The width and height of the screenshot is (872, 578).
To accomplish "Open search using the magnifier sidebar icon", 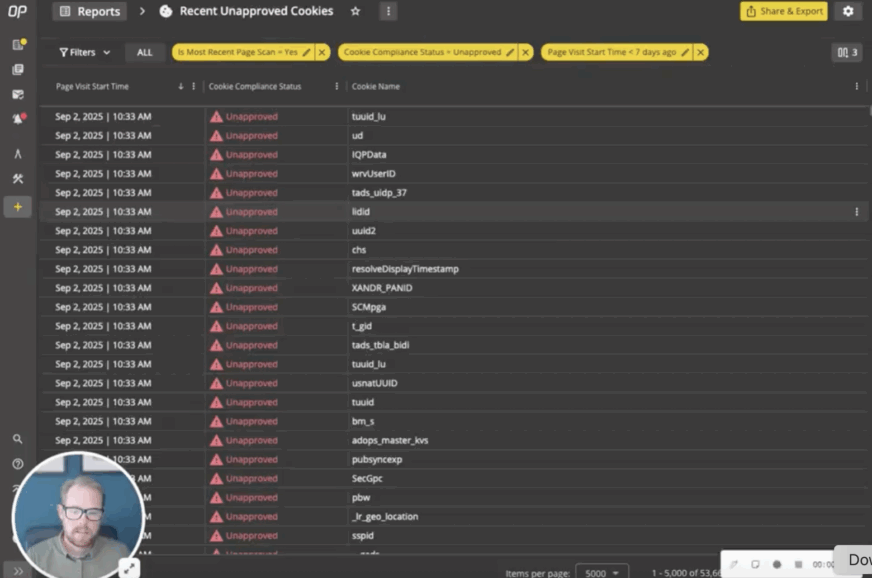I will tap(17, 439).
